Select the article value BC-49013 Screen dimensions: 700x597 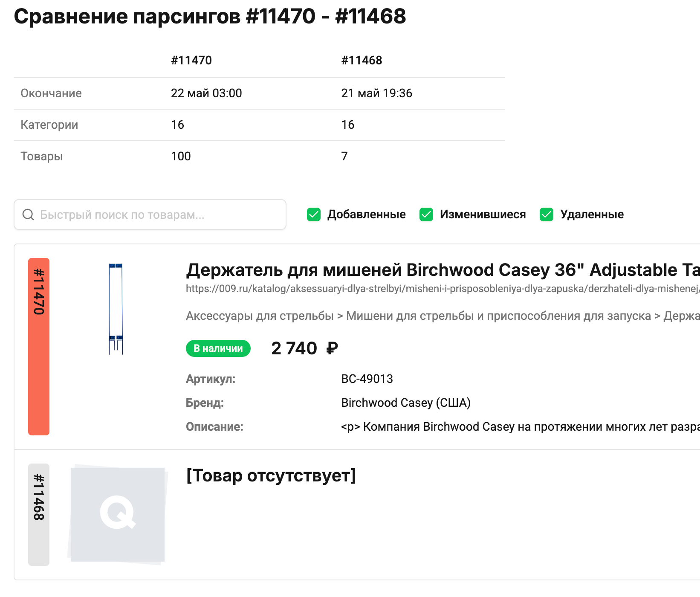coord(367,379)
